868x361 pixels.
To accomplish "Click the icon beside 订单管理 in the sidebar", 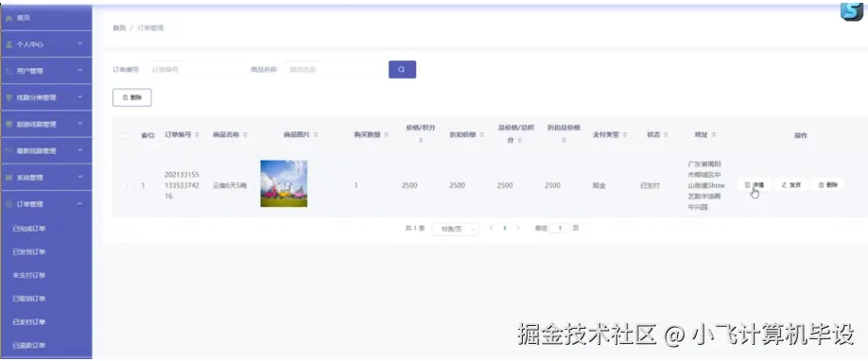I will [9, 204].
